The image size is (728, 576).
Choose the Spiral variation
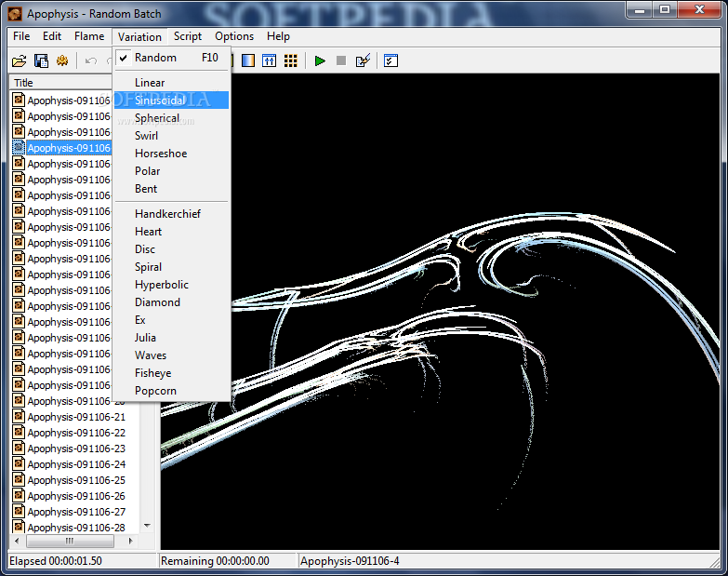pyautogui.click(x=172, y=267)
